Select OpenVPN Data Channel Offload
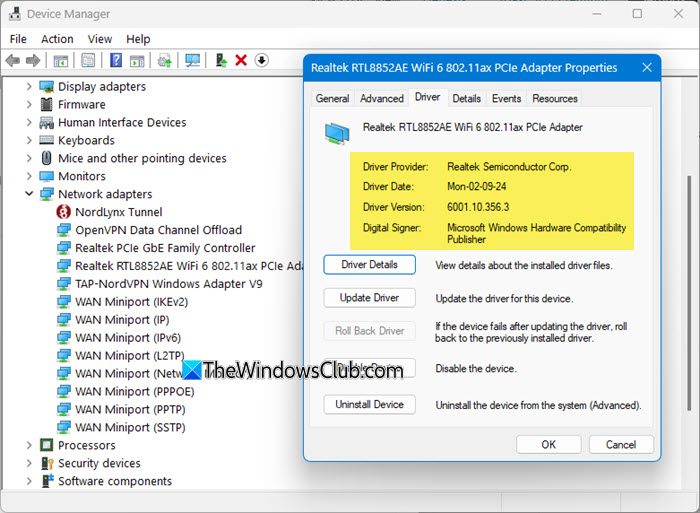700x513 pixels. coord(158,230)
